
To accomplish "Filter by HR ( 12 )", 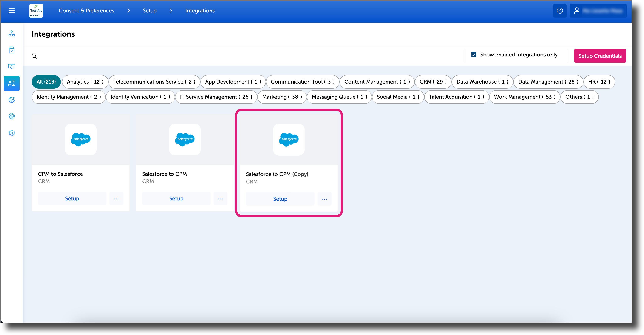I will click(x=599, y=82).
